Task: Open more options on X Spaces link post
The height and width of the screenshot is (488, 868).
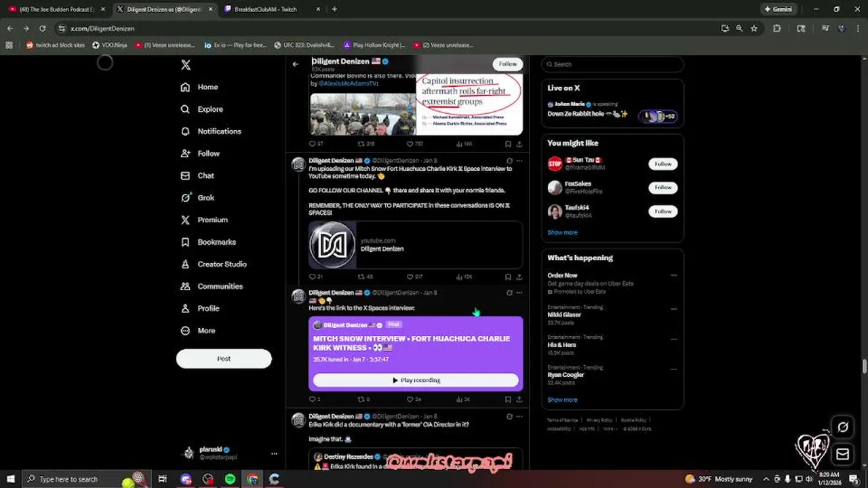Action: [519, 293]
